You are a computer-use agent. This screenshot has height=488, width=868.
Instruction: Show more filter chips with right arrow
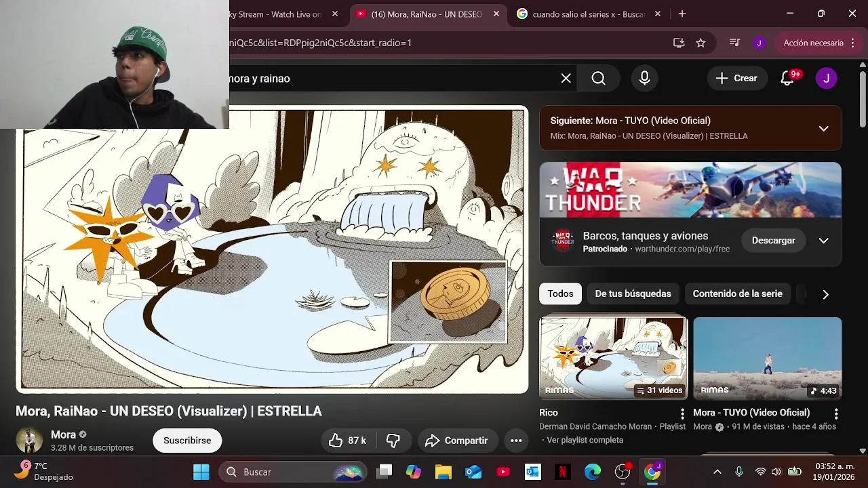[825, 294]
